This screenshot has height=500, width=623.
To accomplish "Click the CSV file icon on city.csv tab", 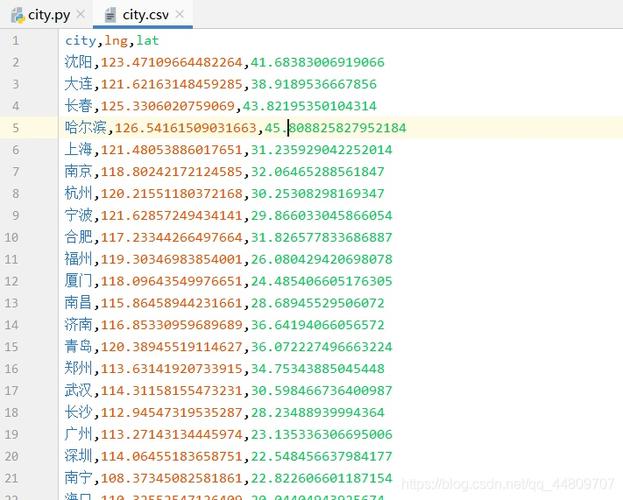I will click(110, 15).
